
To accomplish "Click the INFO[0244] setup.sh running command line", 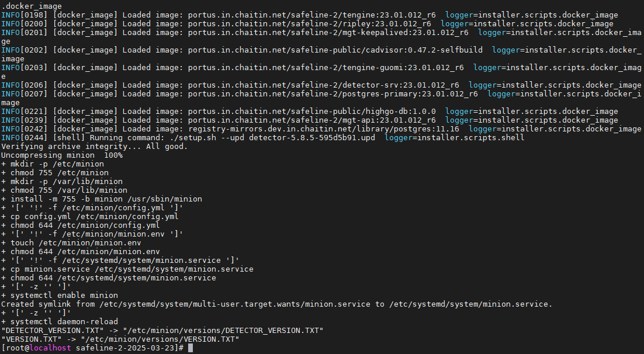I will click(x=263, y=138).
